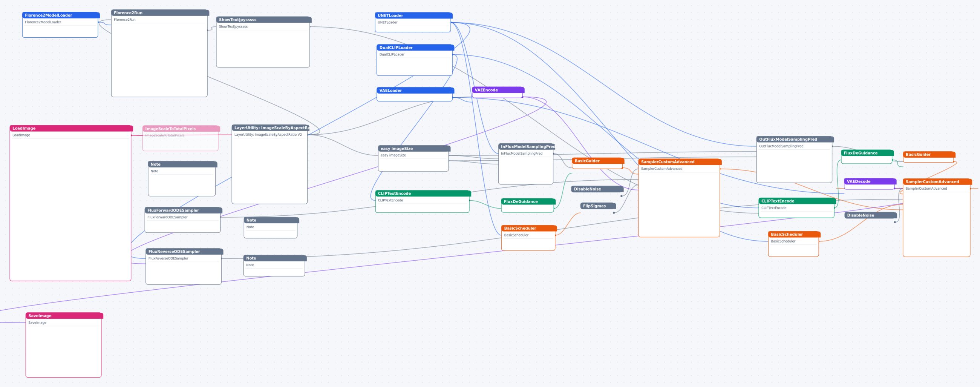The image size is (980, 387).
Task: Click the Note node under ImageScaleToTotalPixels
Action: pos(182,179)
